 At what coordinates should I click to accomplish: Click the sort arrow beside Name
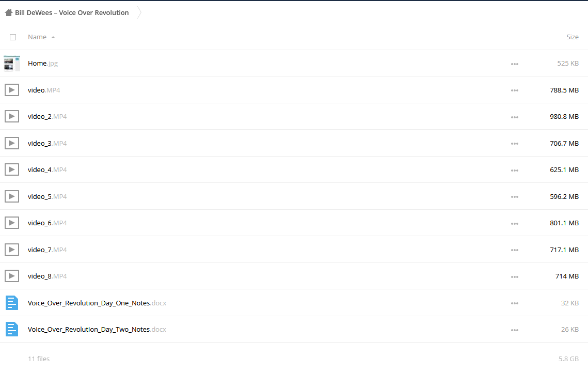coord(53,37)
